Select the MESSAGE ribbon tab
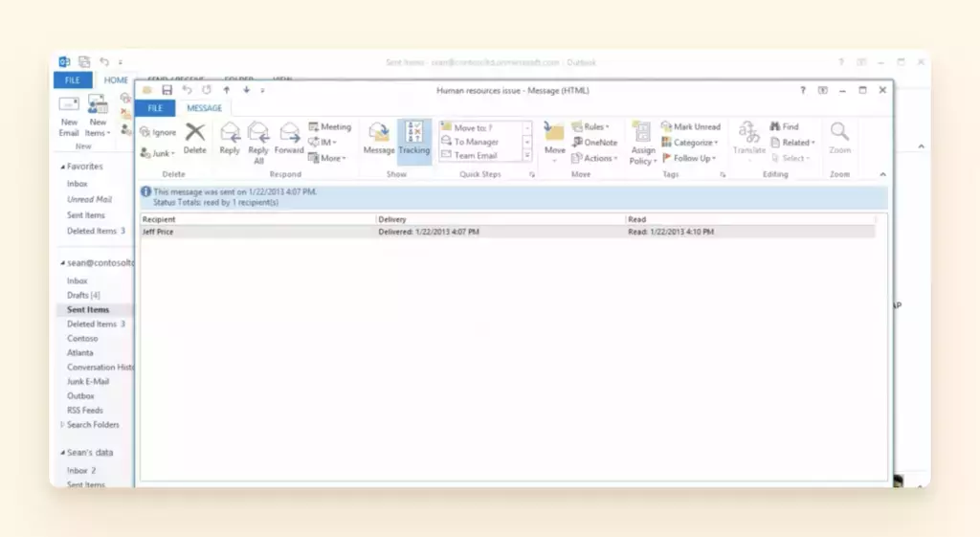The width and height of the screenshot is (980, 537). (205, 108)
